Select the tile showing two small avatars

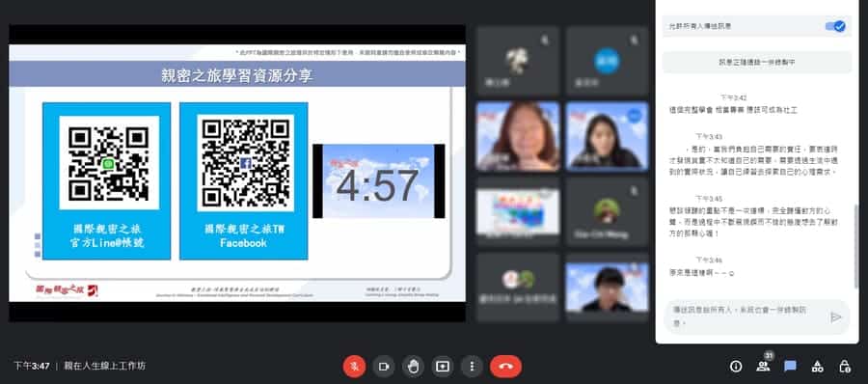(518, 287)
